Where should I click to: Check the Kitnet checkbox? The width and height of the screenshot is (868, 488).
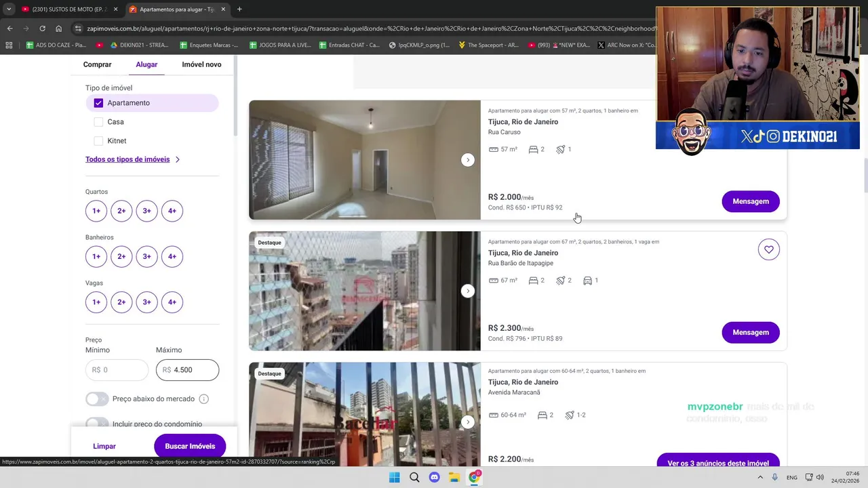point(98,141)
